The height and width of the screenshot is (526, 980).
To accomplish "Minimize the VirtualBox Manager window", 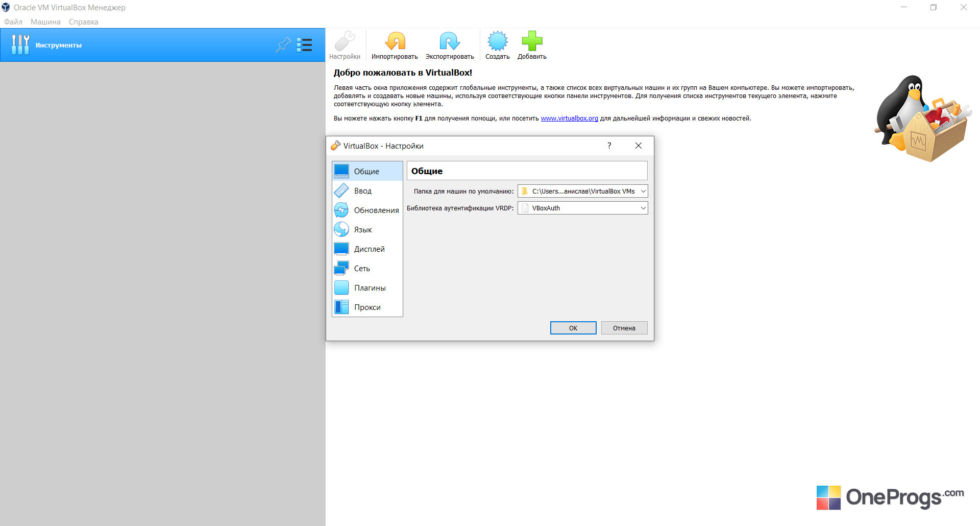I will [904, 7].
